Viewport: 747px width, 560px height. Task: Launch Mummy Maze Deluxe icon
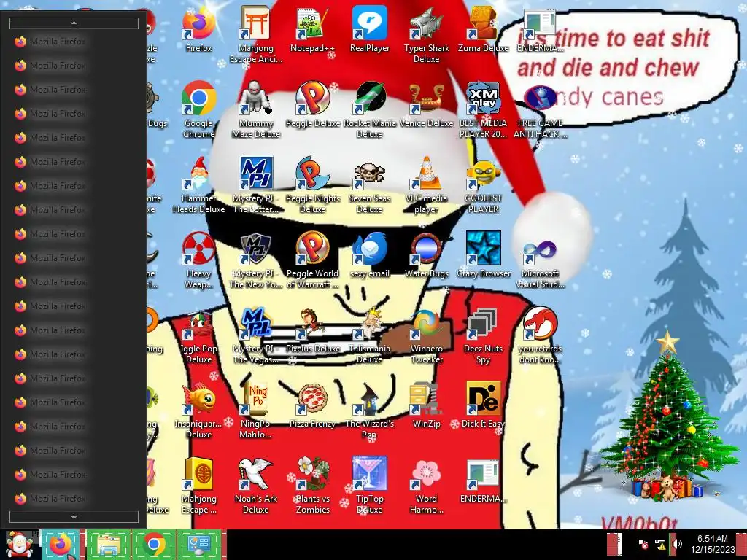pyautogui.click(x=256, y=109)
